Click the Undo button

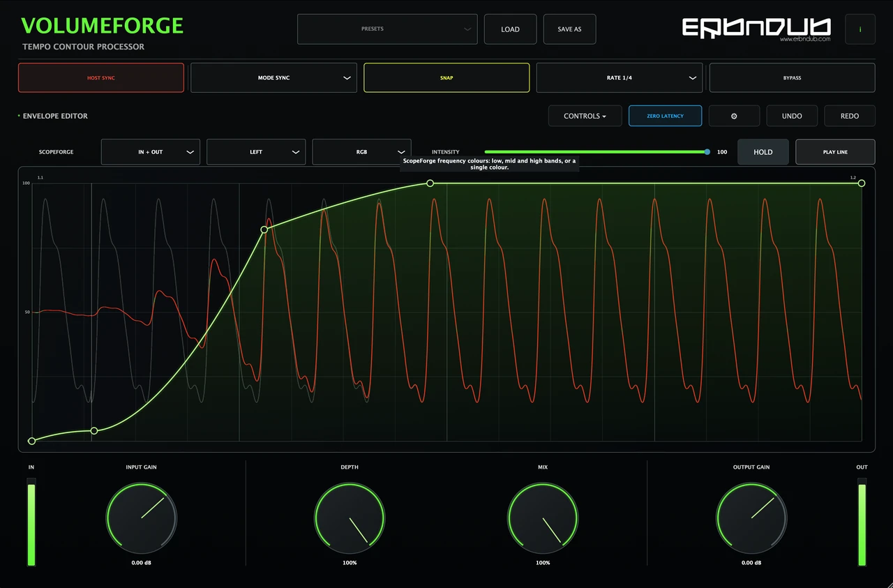click(x=792, y=116)
